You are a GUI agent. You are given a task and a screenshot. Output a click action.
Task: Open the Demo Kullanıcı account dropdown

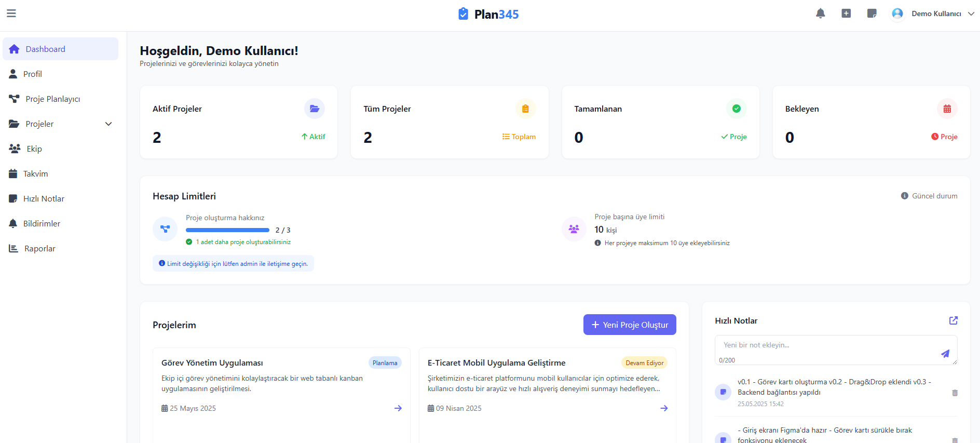point(933,14)
